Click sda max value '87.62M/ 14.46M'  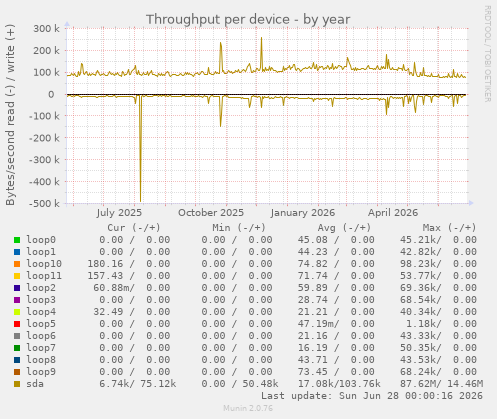click(441, 384)
